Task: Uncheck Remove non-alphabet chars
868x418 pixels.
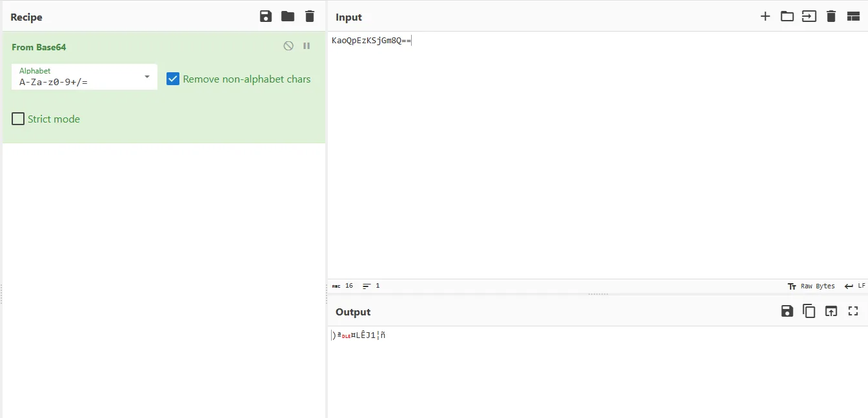Action: (173, 79)
